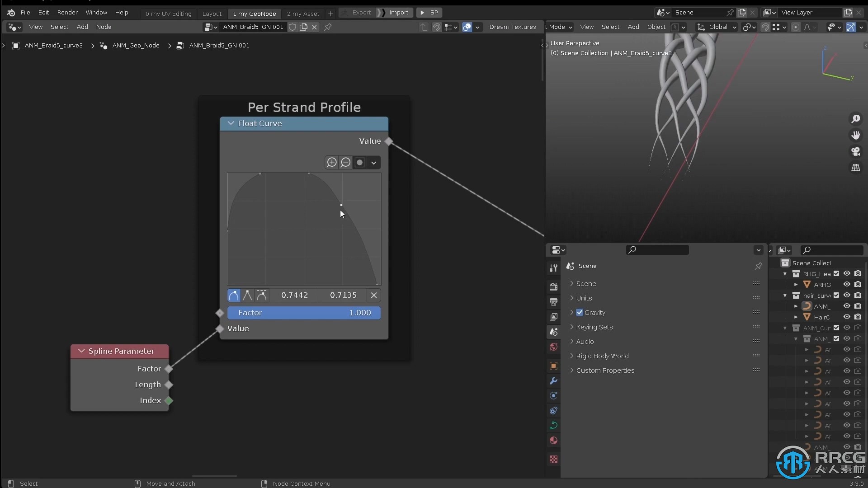The height and width of the screenshot is (488, 868).
Task: Open Material properties tab icon
Action: pyautogui.click(x=553, y=441)
